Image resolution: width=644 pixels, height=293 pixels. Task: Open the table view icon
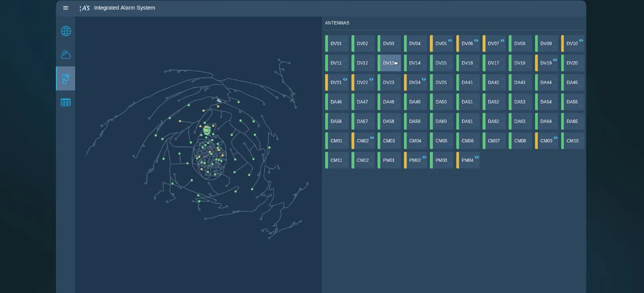click(66, 102)
